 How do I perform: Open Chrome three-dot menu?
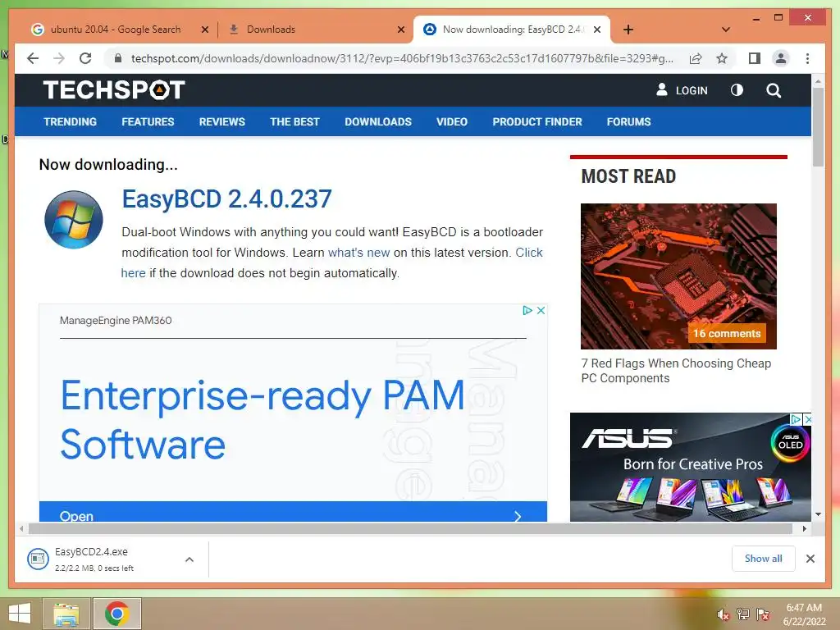(x=807, y=58)
